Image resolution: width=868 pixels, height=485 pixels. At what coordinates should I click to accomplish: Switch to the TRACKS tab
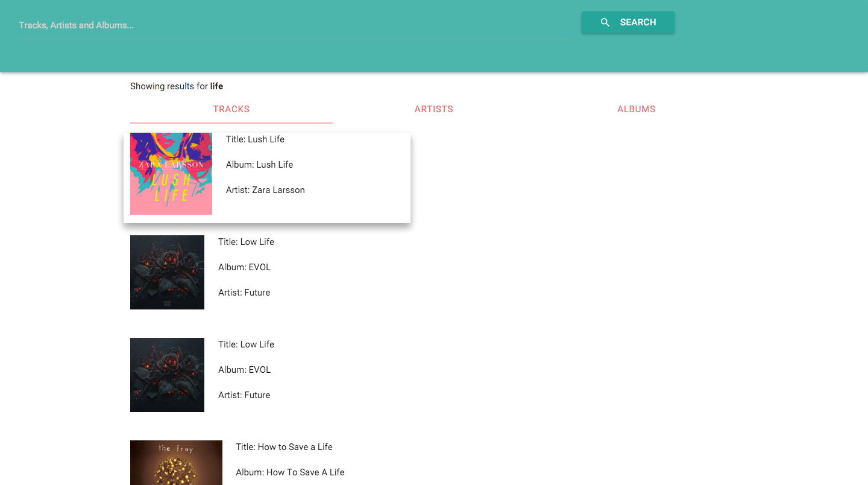[x=231, y=109]
